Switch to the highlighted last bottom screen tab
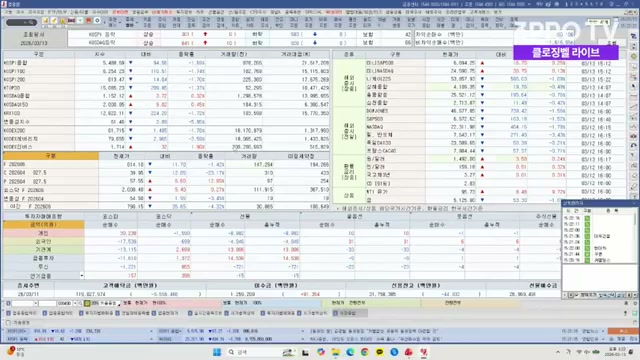Screen dimensions: 640x360 pyautogui.click(x=350, y=313)
